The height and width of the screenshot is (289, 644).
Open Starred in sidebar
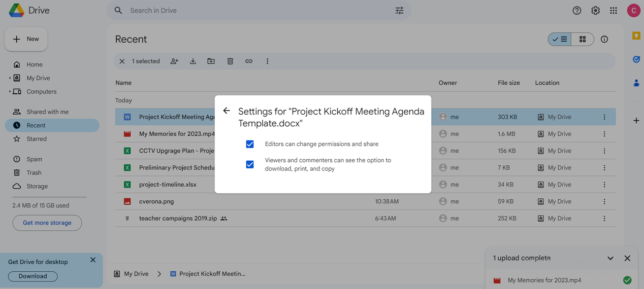point(37,139)
